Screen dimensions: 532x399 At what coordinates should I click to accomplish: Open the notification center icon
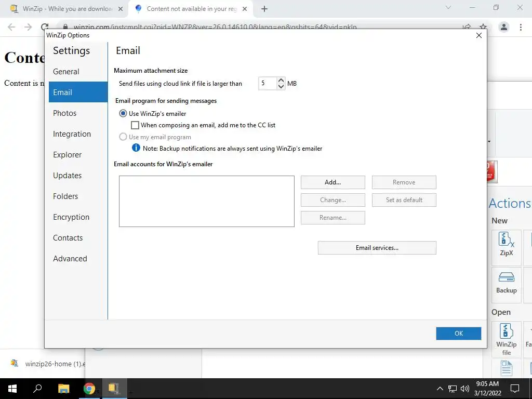coord(515,389)
